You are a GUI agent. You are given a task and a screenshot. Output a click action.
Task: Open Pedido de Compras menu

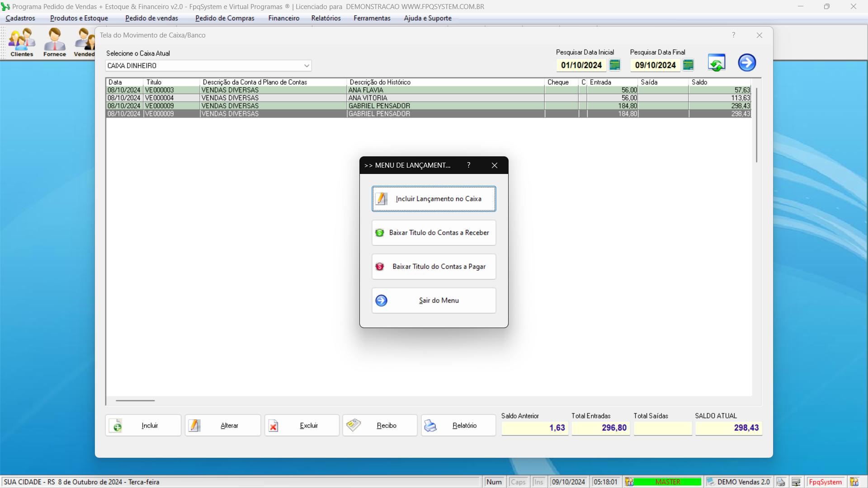point(225,18)
